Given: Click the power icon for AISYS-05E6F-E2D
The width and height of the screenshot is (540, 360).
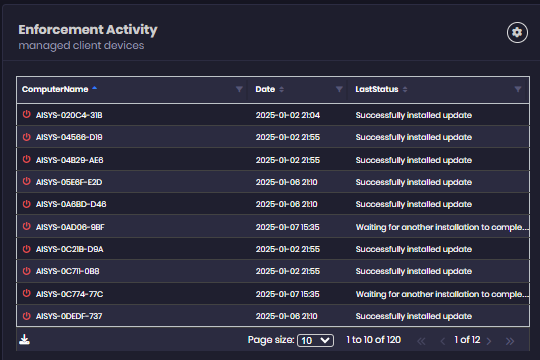Looking at the screenshot, I should [x=27, y=181].
